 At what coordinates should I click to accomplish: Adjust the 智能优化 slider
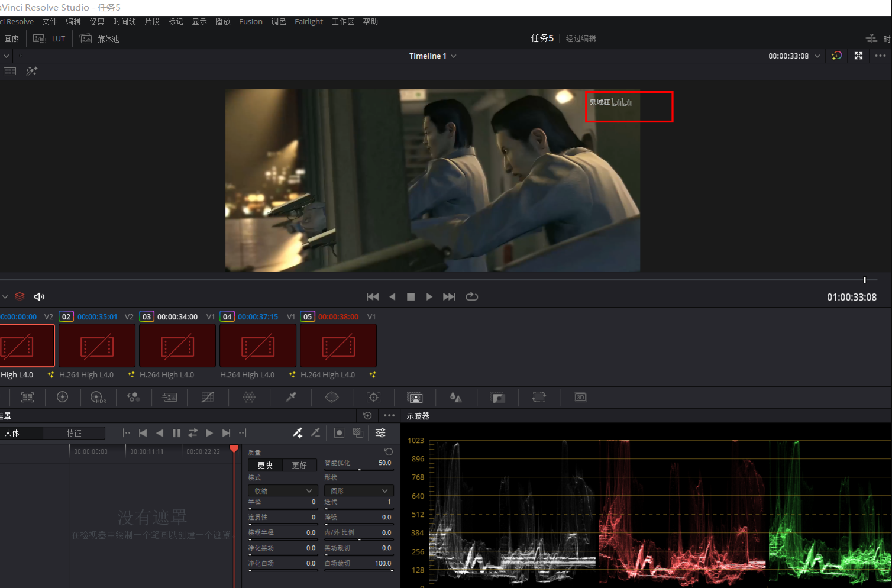358,470
